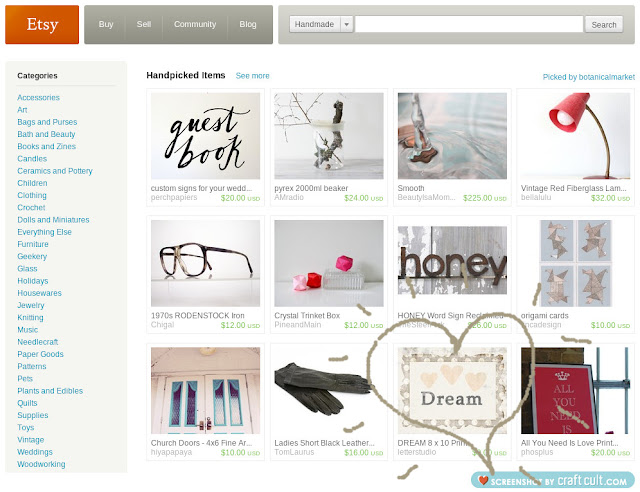
Task: Open Picked by botanicalmarket link
Action: coord(589,77)
